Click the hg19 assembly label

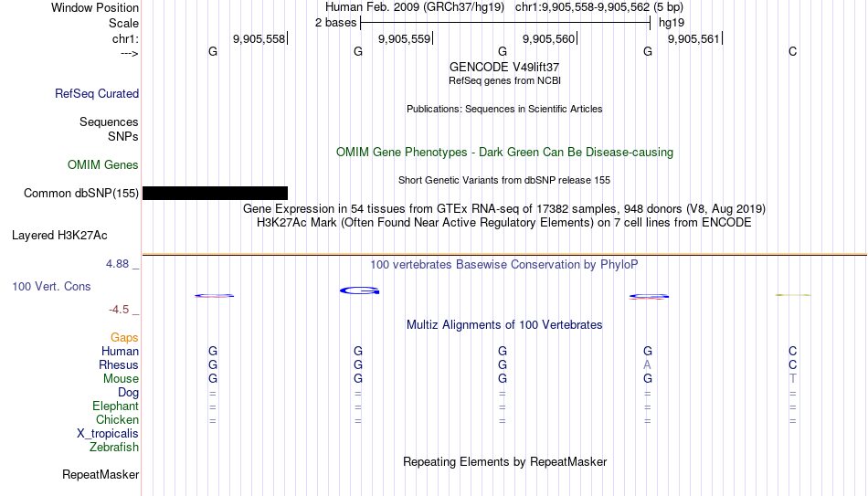(x=672, y=23)
